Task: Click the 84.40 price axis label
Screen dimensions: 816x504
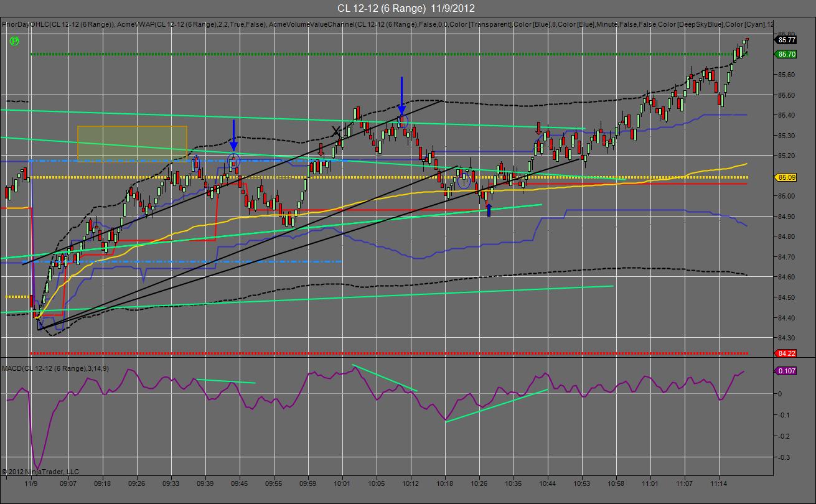Action: [787, 318]
